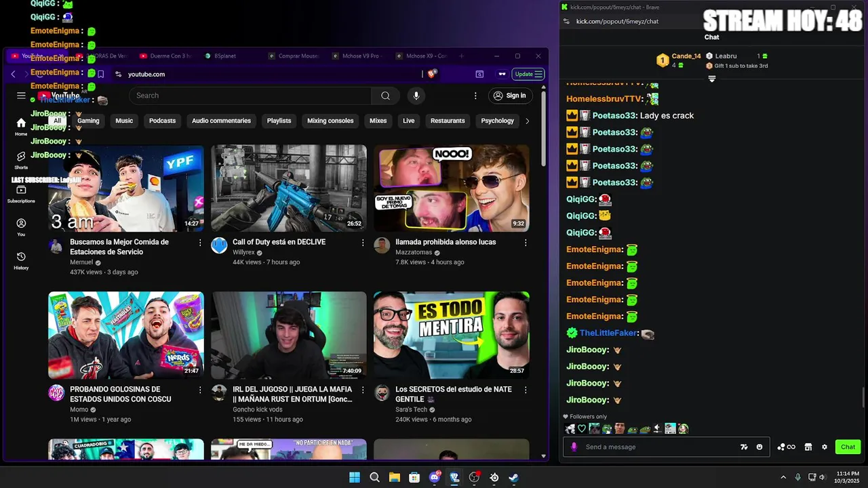Go to Home in YouTube sidebar
The image size is (868, 488).
[x=21, y=127]
